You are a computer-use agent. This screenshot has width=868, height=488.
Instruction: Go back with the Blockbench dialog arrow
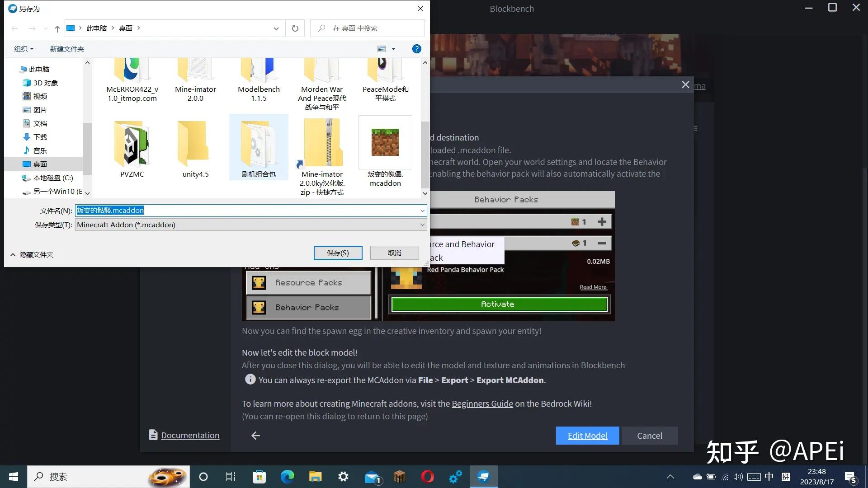255,436
